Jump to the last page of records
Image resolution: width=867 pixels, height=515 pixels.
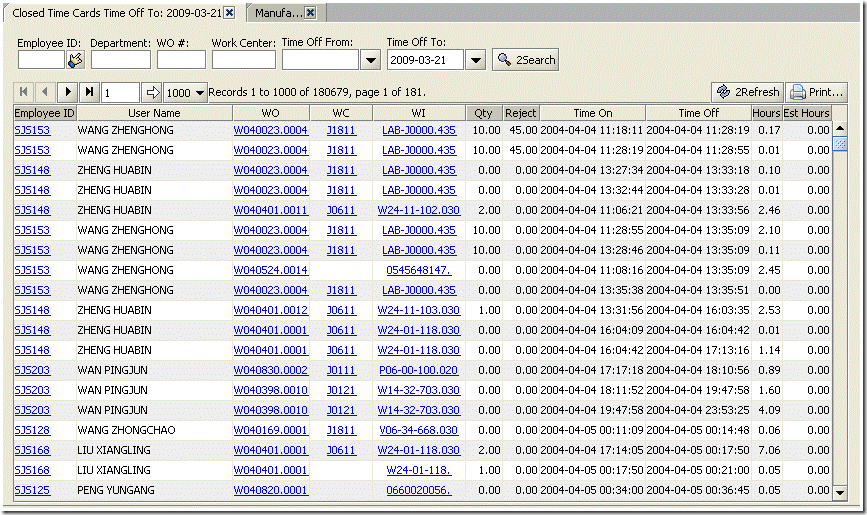(x=90, y=92)
